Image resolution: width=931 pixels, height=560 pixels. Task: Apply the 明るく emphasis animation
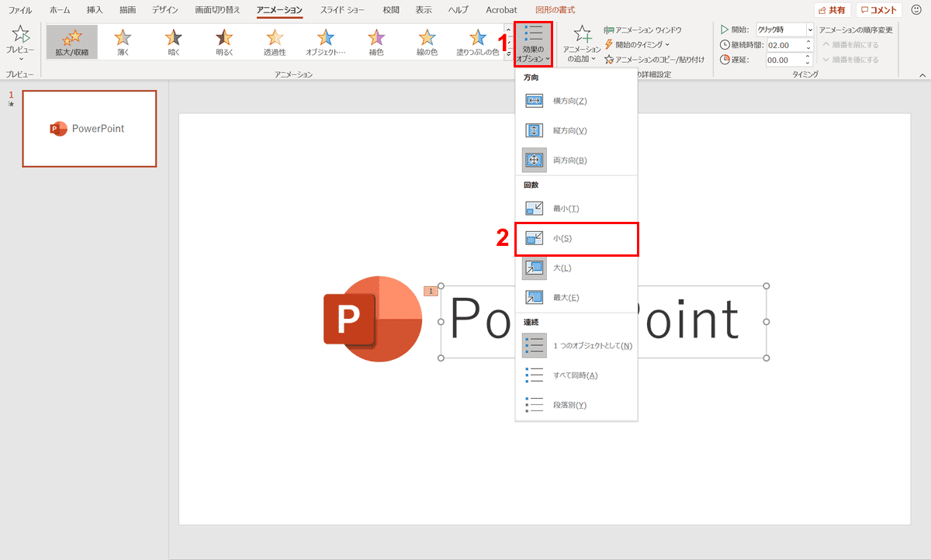[224, 43]
